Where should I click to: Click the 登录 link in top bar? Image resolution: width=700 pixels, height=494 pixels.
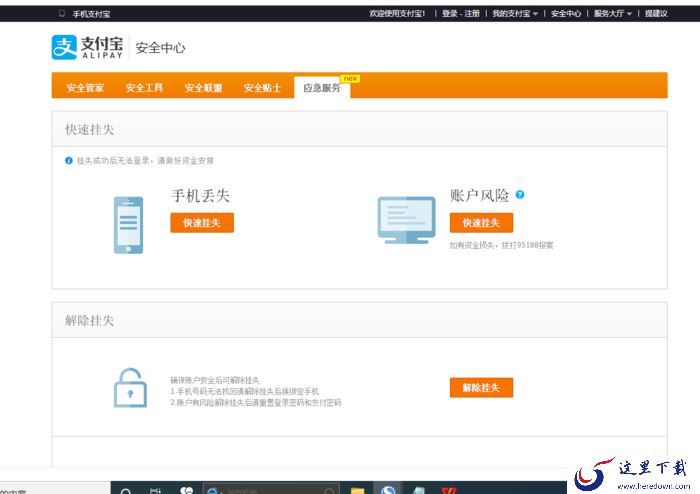[x=449, y=13]
